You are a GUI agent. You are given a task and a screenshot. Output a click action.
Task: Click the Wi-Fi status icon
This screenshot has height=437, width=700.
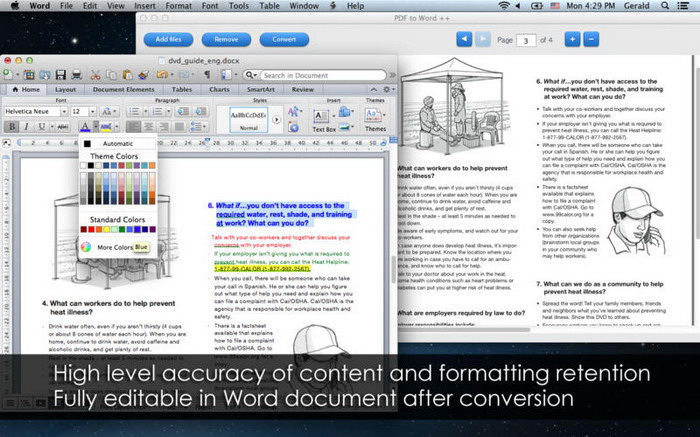tap(504, 6)
